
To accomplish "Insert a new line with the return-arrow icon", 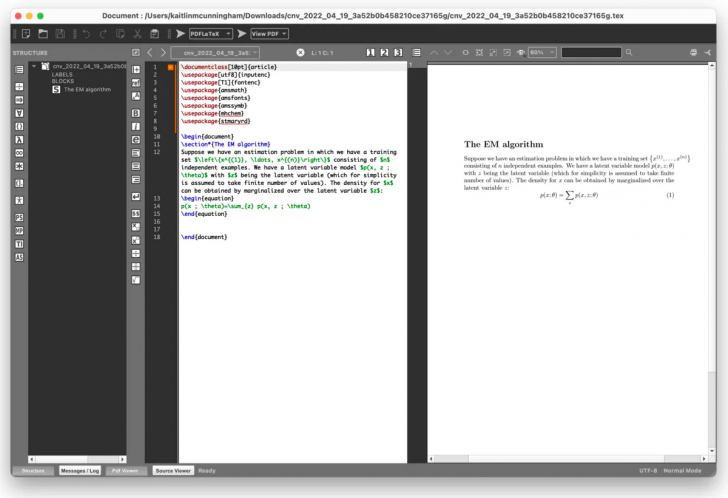I will tap(135, 197).
